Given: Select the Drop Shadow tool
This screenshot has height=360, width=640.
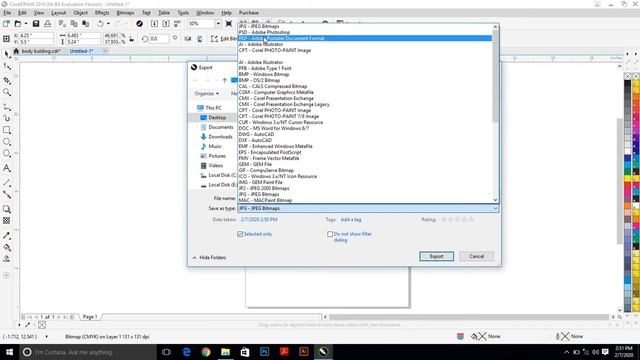Looking at the screenshot, I should point(7,209).
